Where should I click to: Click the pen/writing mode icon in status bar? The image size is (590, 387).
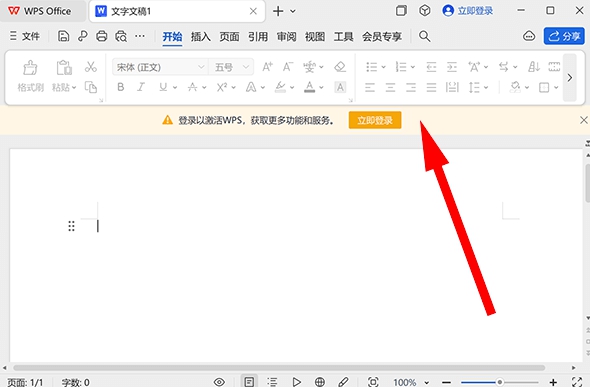point(343,382)
